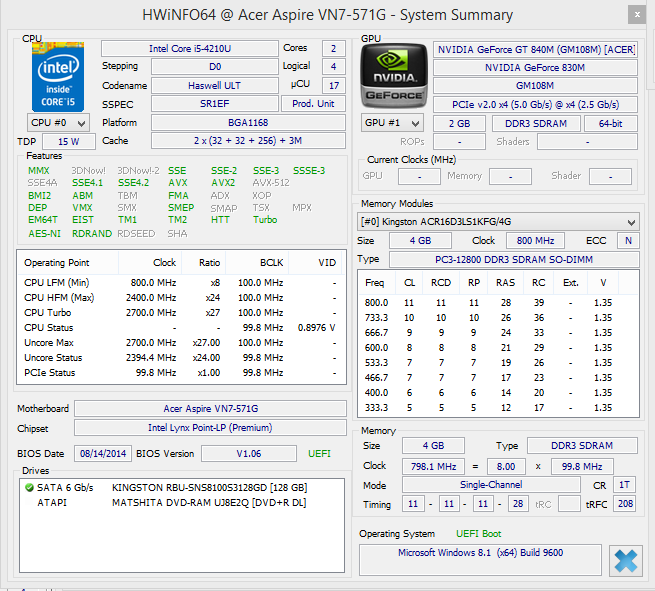Click the BIOS version V1.06 field
Screen dimensions: 655x591
click(x=249, y=454)
